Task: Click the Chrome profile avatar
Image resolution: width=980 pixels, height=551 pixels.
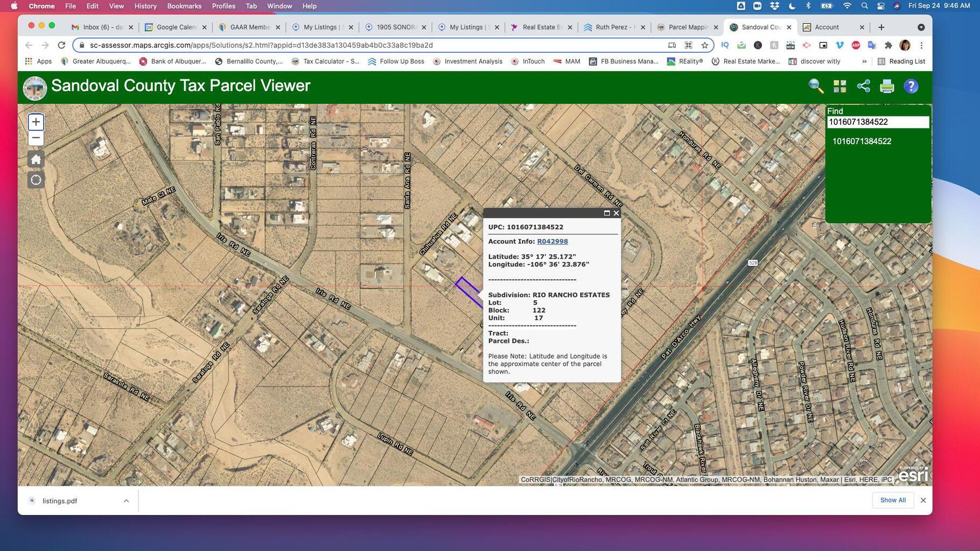Action: 905,45
